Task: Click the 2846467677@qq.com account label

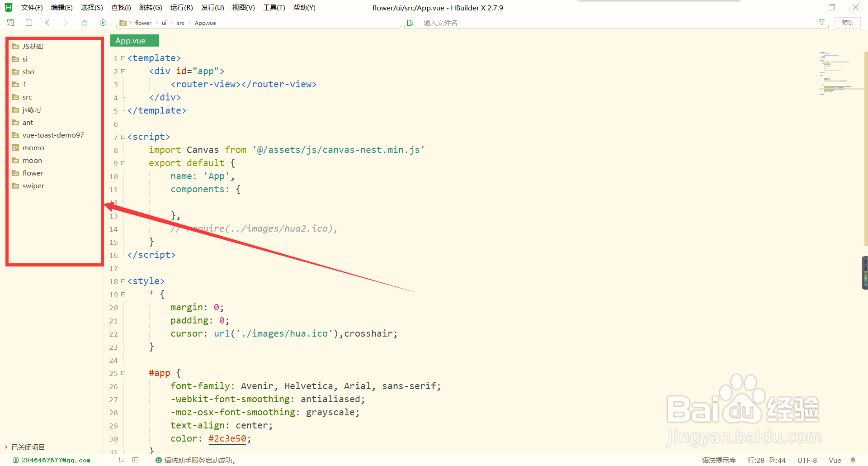Action: (x=56, y=460)
